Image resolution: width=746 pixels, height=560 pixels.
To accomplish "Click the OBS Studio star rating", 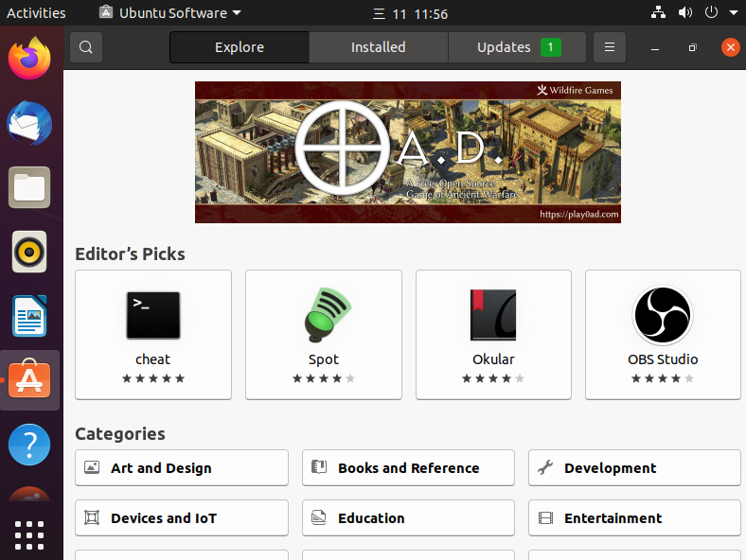I will click(663, 378).
